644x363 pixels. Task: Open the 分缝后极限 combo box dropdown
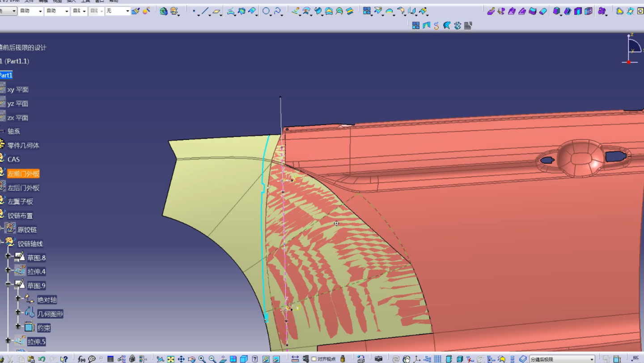click(591, 359)
